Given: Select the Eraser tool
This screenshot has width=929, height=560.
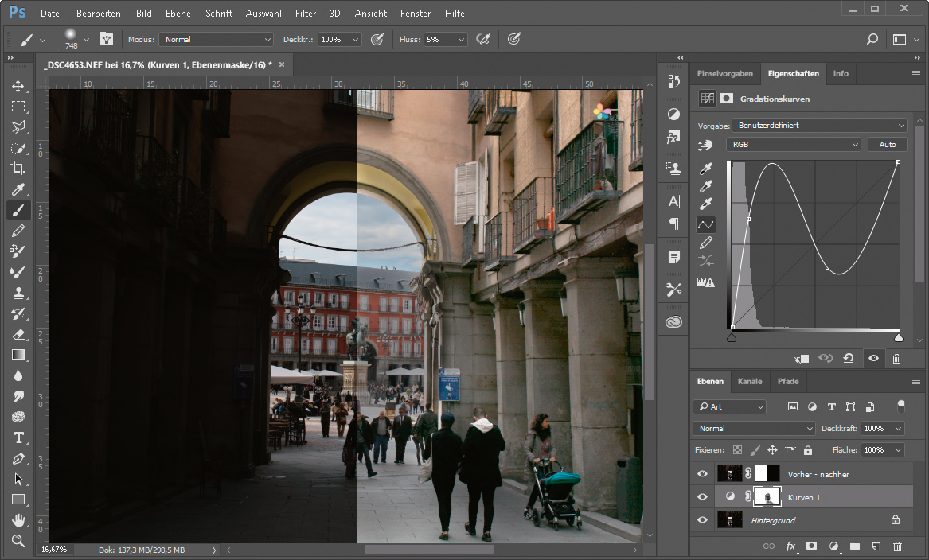Looking at the screenshot, I should tap(18, 334).
